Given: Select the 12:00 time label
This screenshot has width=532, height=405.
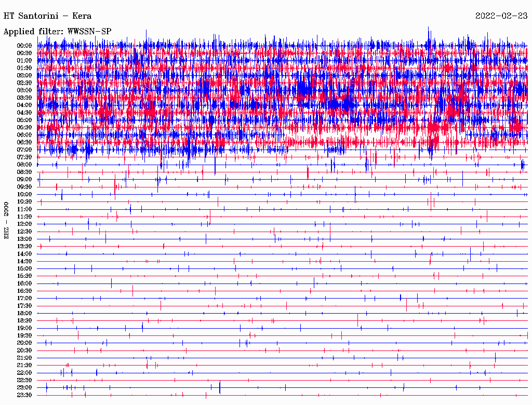Looking at the screenshot, I should pos(24,224).
